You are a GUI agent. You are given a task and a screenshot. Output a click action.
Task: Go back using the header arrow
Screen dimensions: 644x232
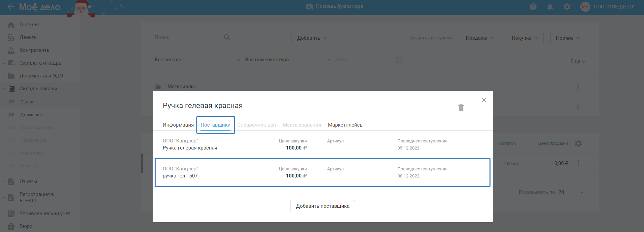(11, 7)
